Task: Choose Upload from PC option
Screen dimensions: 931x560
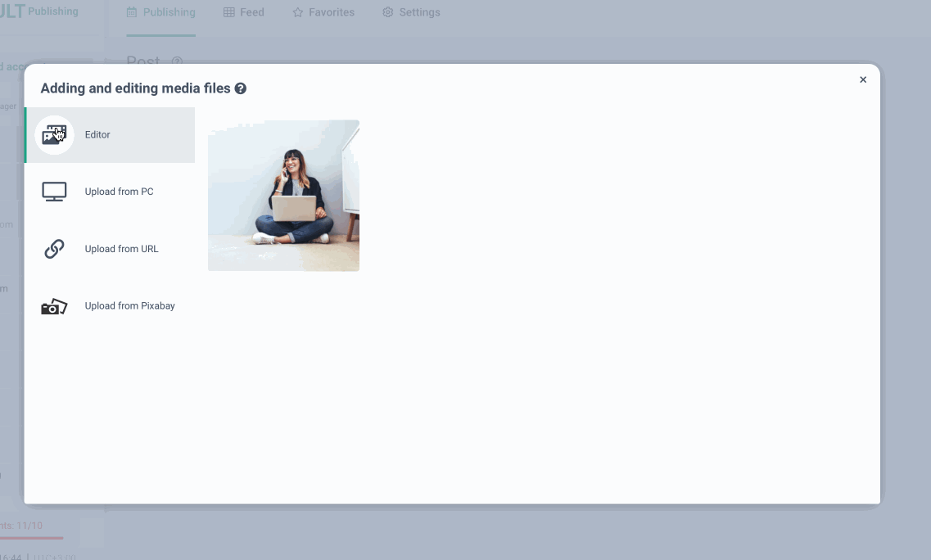Action: point(119,192)
